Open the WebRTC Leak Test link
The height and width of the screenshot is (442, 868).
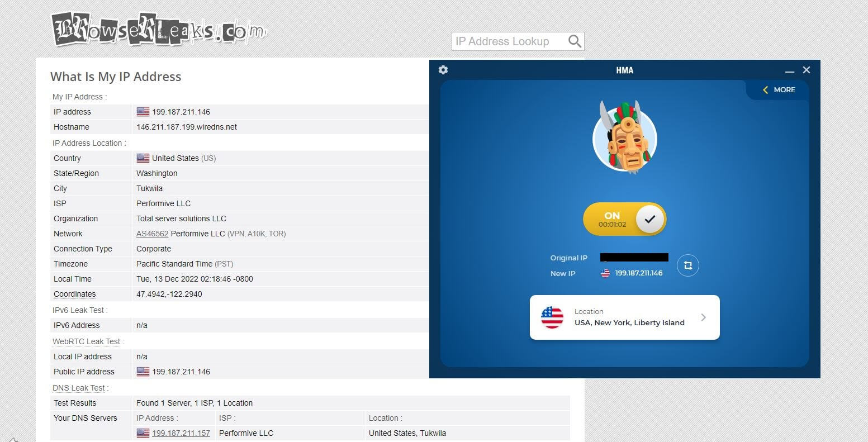point(87,341)
